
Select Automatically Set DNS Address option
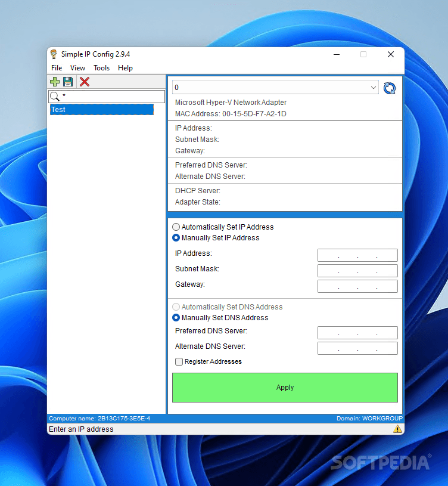pyautogui.click(x=227, y=307)
